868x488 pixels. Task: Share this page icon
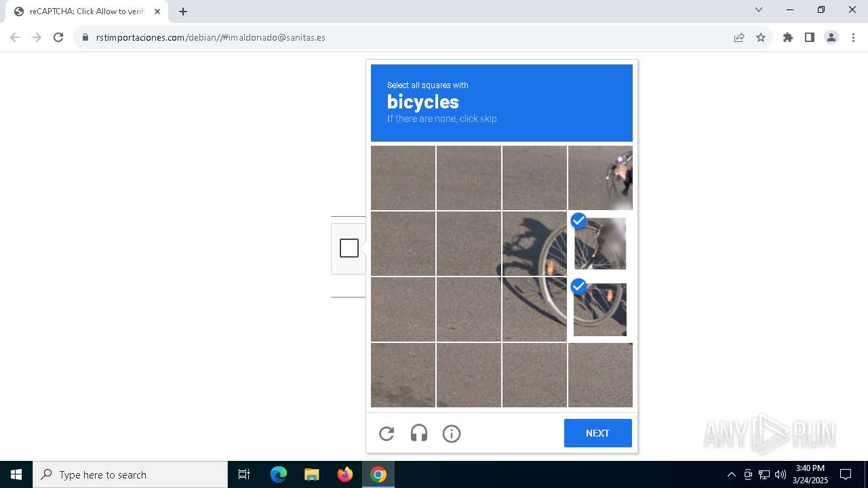click(739, 37)
